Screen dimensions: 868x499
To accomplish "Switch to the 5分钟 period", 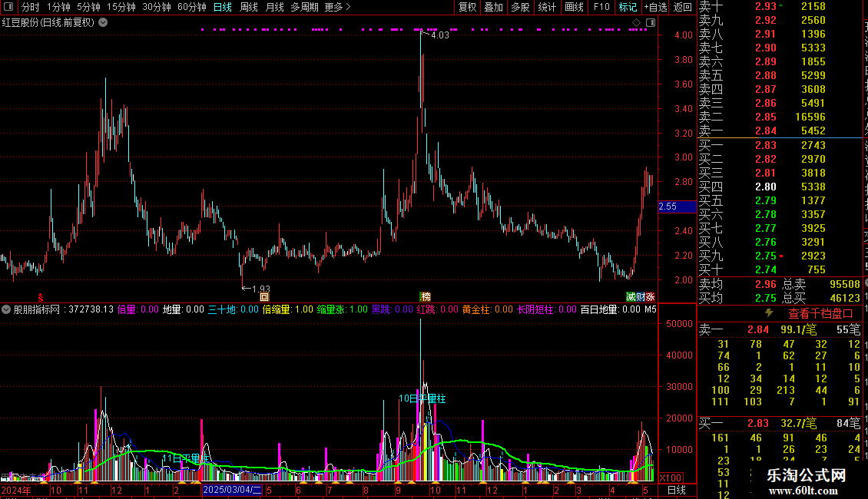I will pyautogui.click(x=88, y=7).
